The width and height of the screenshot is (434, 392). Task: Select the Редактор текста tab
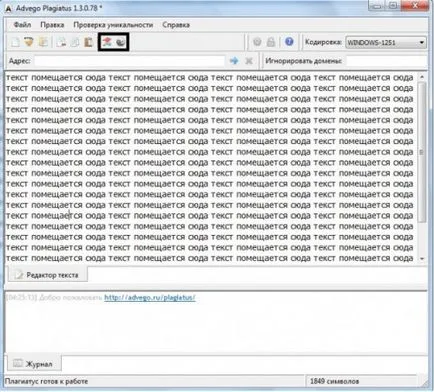click(x=48, y=275)
